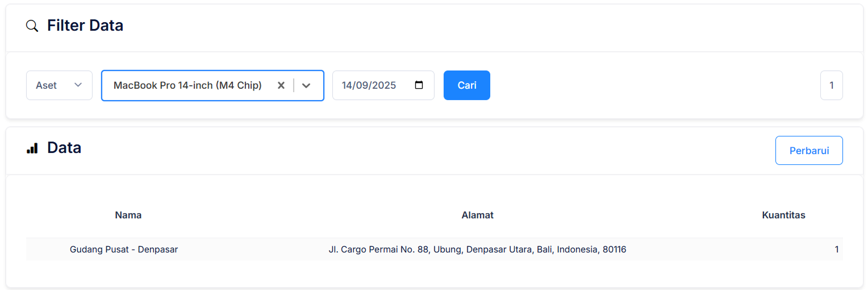The height and width of the screenshot is (290, 868).
Task: Click the Nama column header
Action: click(128, 215)
